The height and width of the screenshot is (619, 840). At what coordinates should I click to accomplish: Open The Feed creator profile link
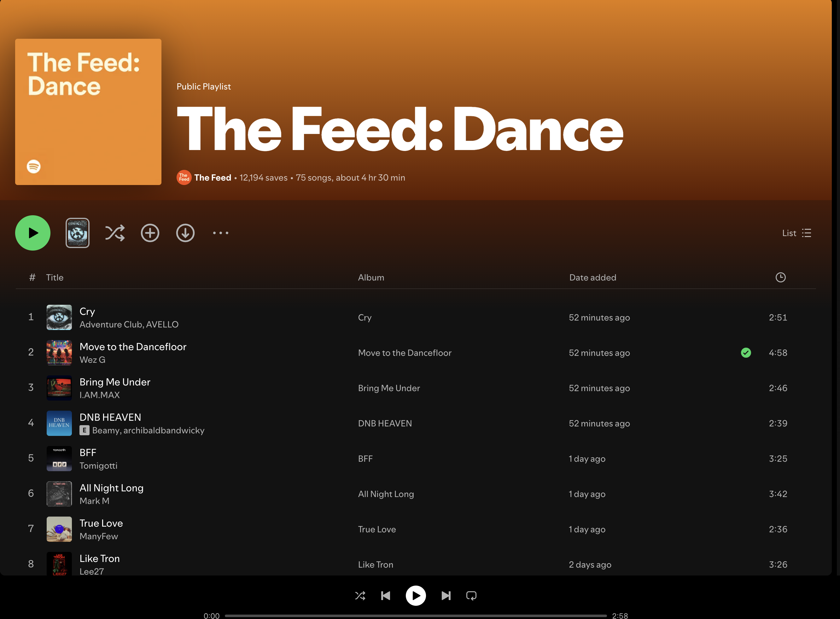pyautogui.click(x=213, y=178)
